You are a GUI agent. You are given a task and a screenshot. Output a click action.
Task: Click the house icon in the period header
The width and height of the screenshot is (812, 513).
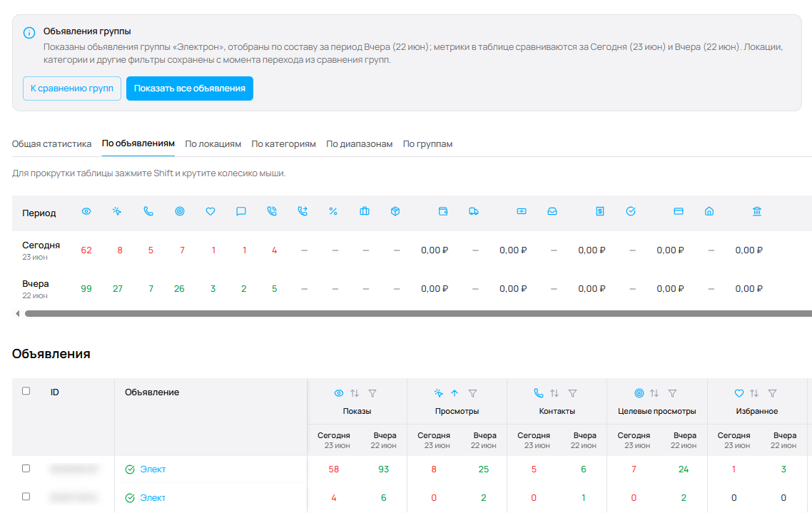[709, 211]
